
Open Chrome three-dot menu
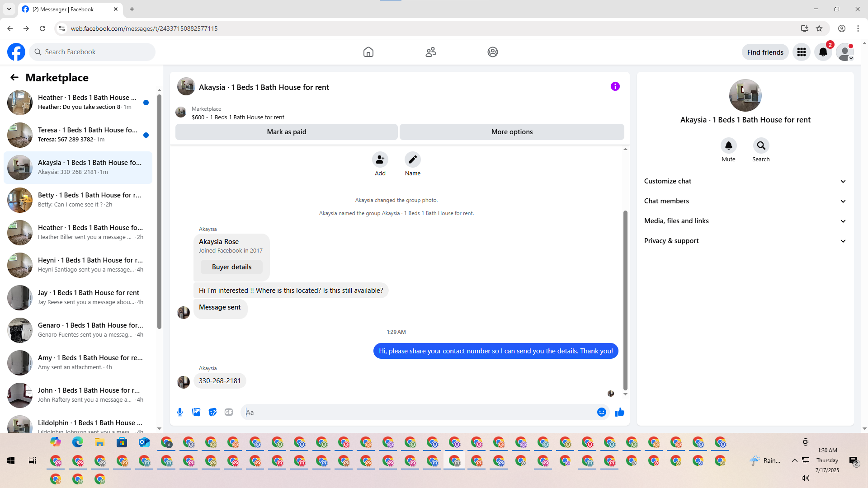tap(858, 28)
